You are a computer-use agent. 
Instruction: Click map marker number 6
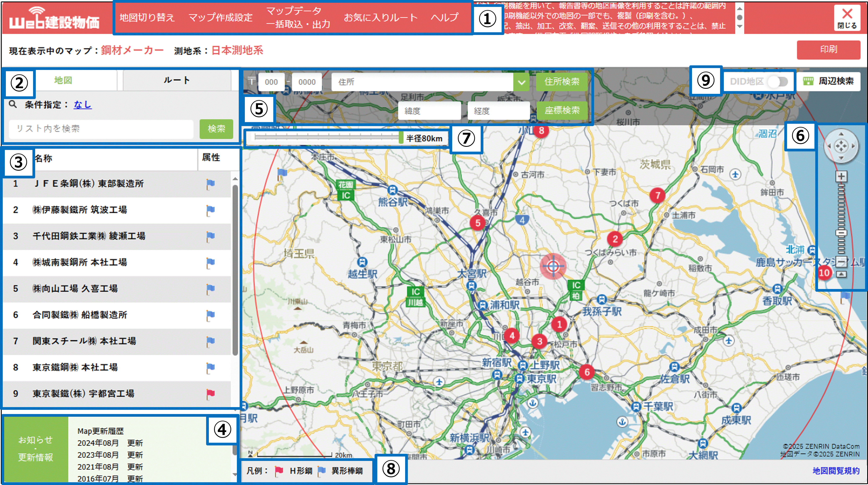tap(587, 372)
